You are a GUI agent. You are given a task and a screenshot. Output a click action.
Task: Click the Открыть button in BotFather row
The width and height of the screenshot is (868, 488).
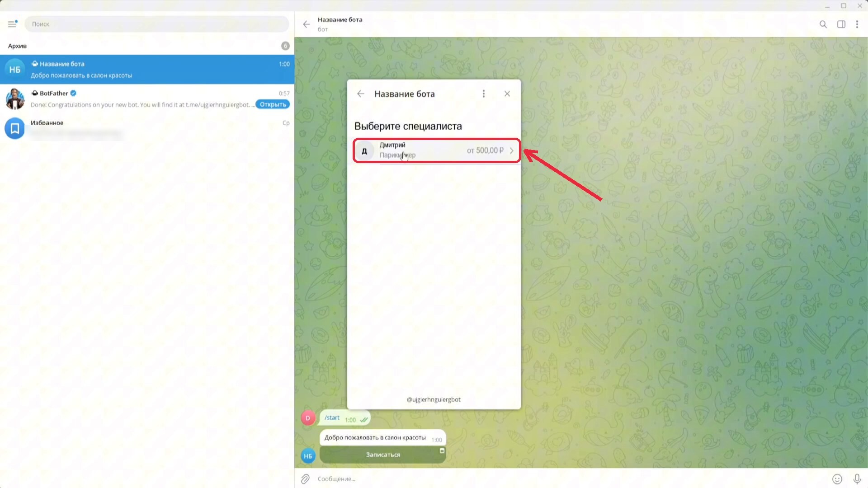pyautogui.click(x=273, y=104)
